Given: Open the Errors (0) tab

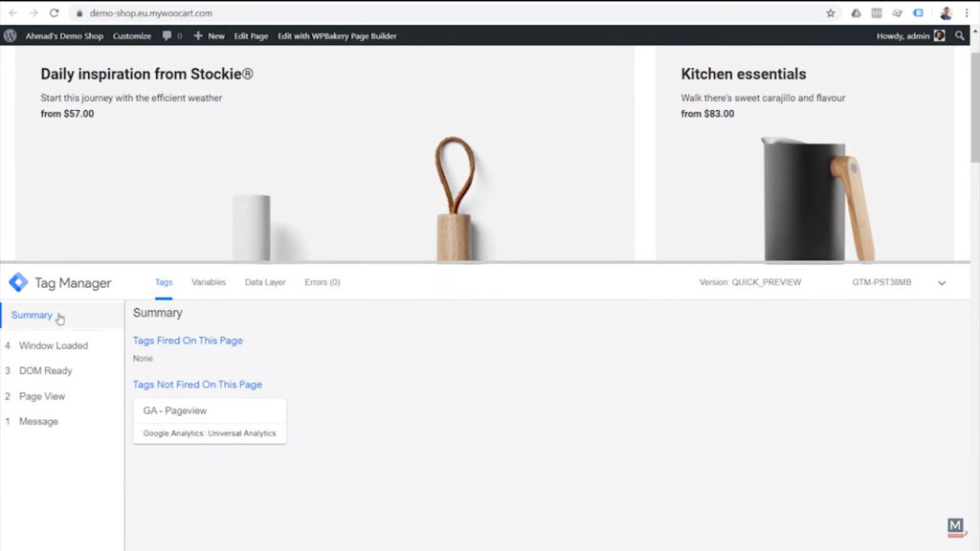Looking at the screenshot, I should click(322, 282).
